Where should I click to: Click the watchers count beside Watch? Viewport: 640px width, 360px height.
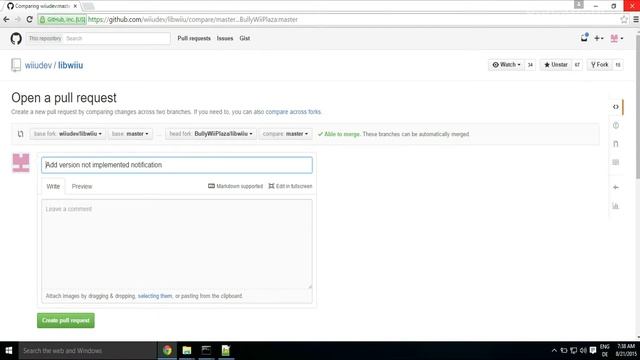(530, 65)
